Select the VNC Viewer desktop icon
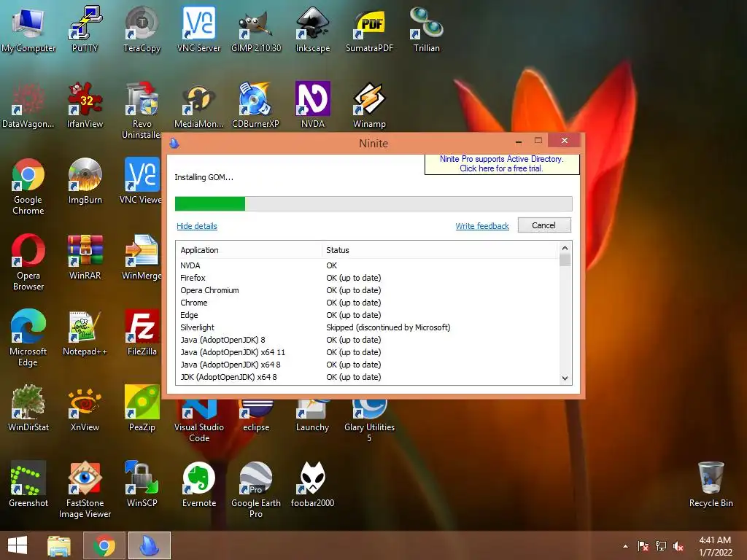Viewport: 747px width, 560px height. pos(141,181)
